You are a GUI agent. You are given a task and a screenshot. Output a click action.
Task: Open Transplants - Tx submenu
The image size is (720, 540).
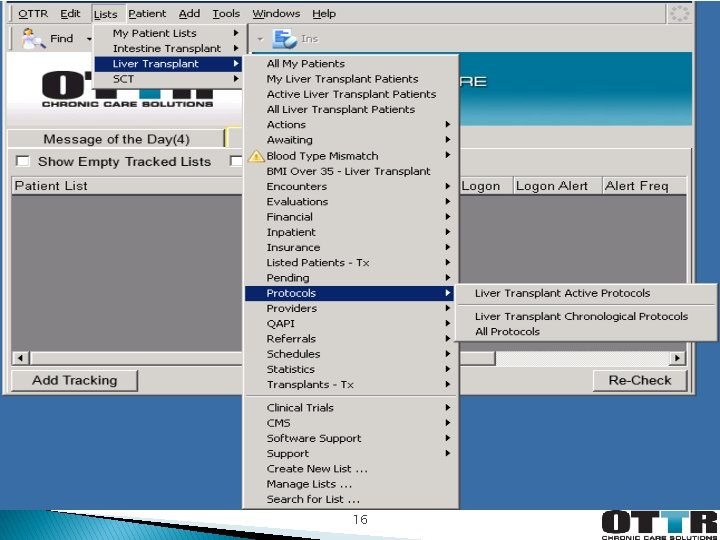click(x=350, y=384)
